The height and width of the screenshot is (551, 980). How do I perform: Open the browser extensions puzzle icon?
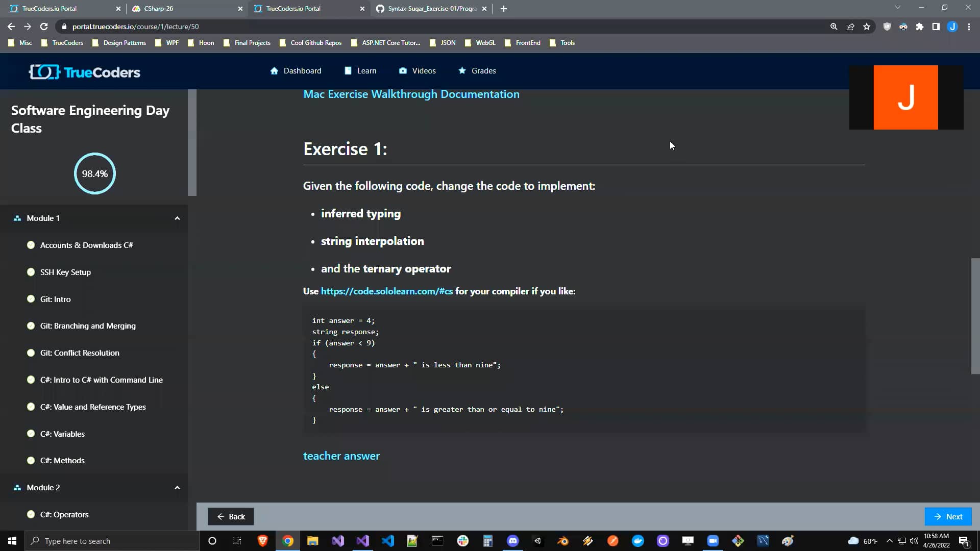tap(920, 27)
